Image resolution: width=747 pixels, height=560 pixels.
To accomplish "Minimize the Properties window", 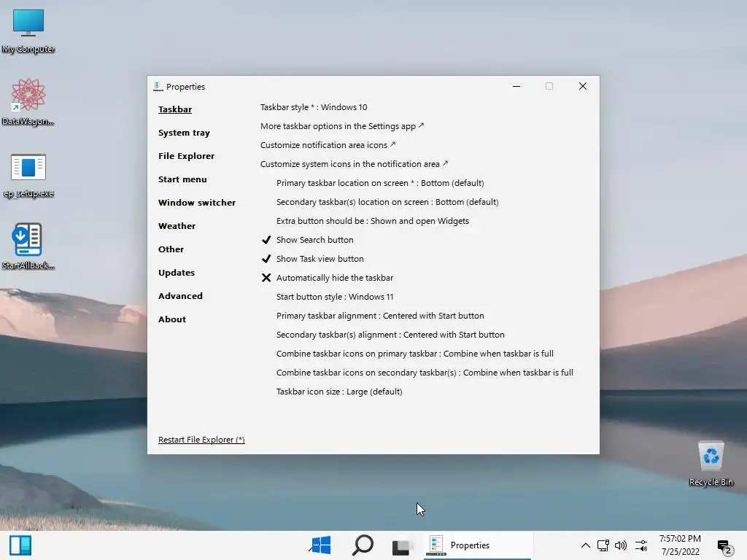I will (x=516, y=86).
